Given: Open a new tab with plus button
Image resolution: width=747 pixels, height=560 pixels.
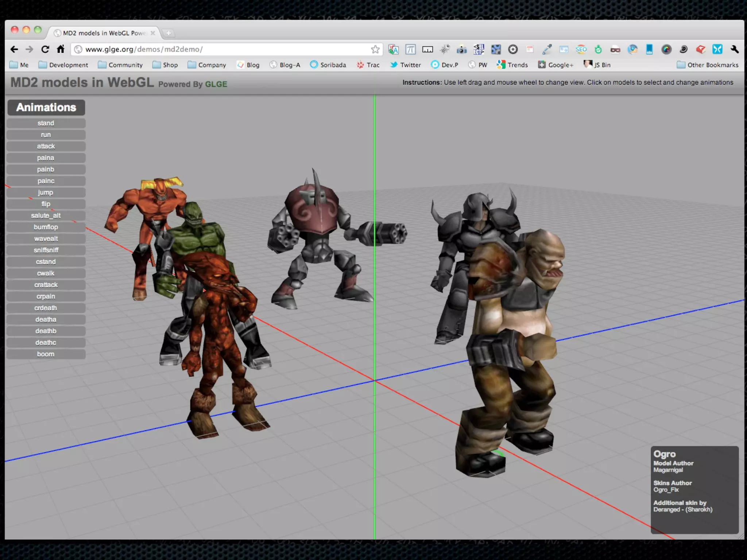Looking at the screenshot, I should pos(169,33).
